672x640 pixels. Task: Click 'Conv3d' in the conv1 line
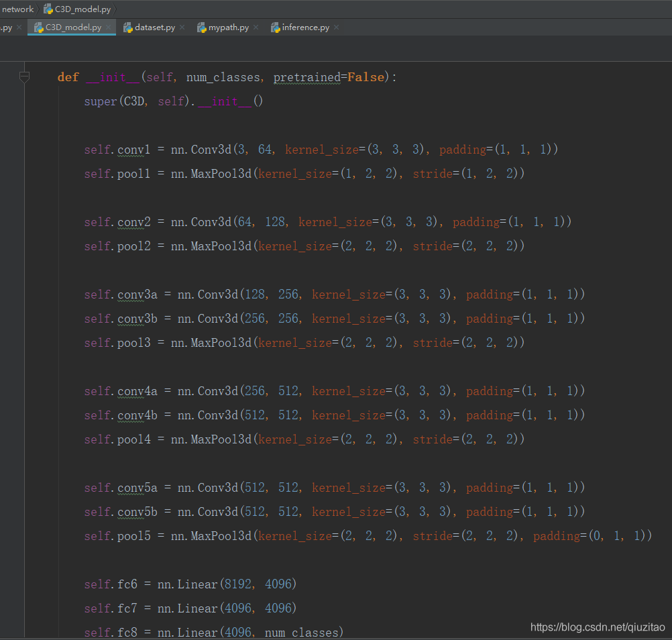[x=211, y=150]
